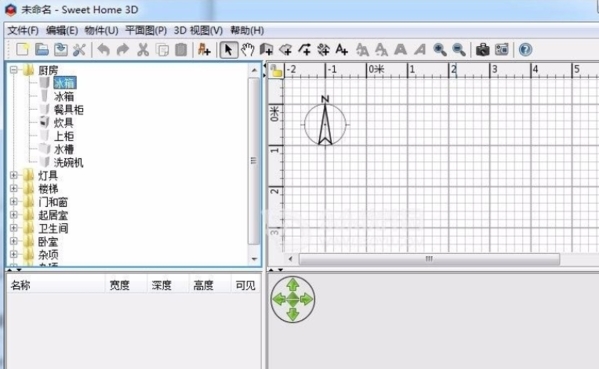Select the Create walls tool

(x=266, y=50)
